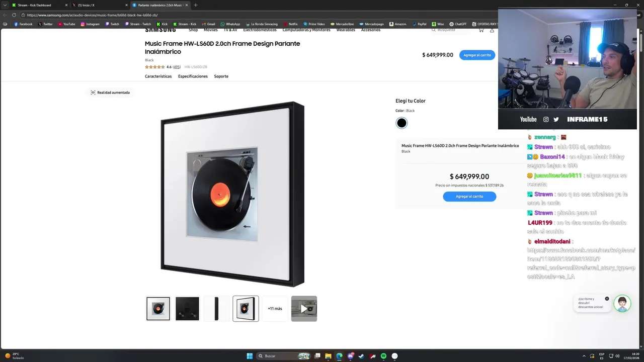Image resolution: width=644 pixels, height=362 pixels.
Task: Click Agregar al carrito in sticky header
Action: (x=477, y=55)
